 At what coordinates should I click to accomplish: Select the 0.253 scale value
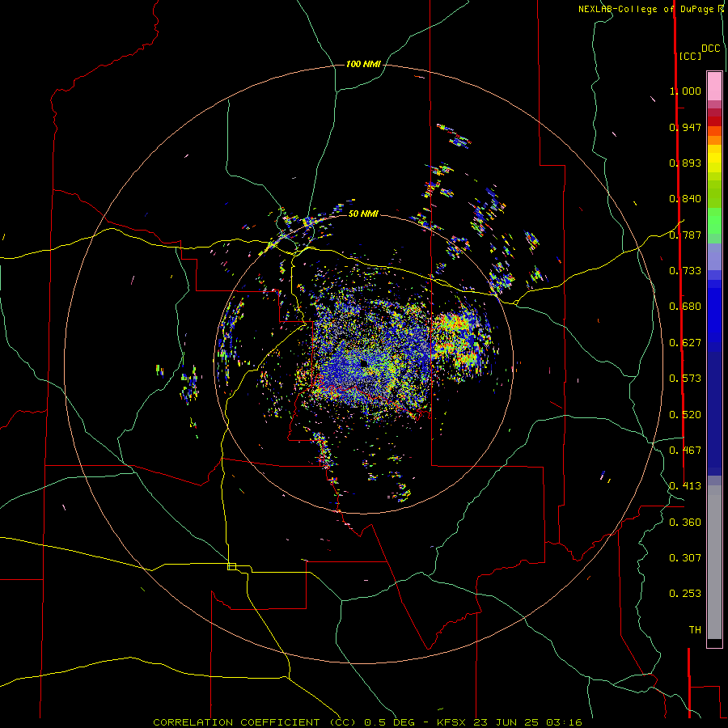click(x=685, y=594)
